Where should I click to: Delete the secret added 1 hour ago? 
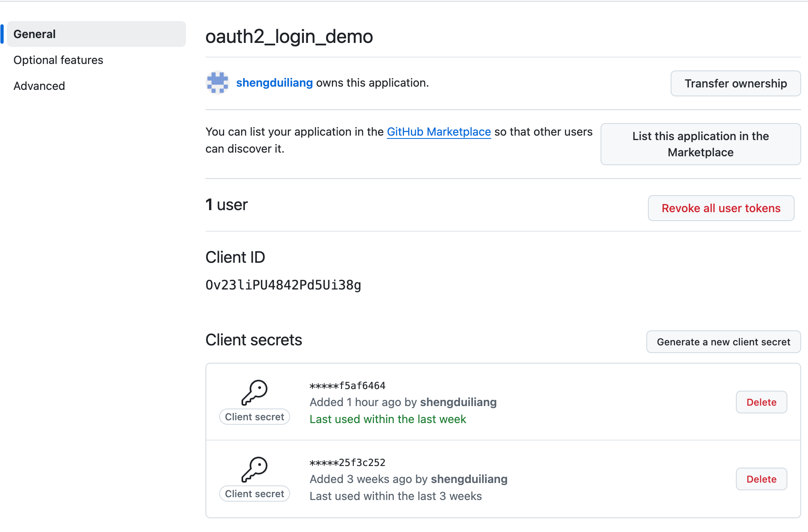pos(761,402)
